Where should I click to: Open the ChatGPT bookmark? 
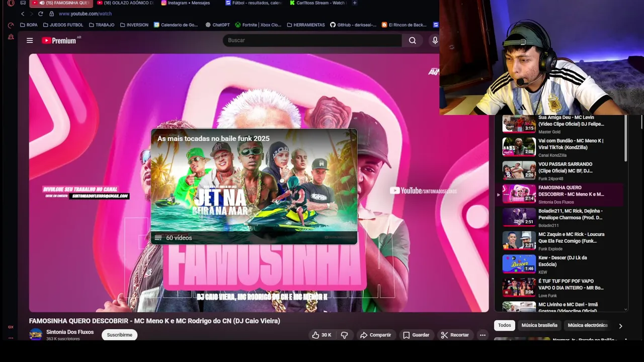(217, 25)
